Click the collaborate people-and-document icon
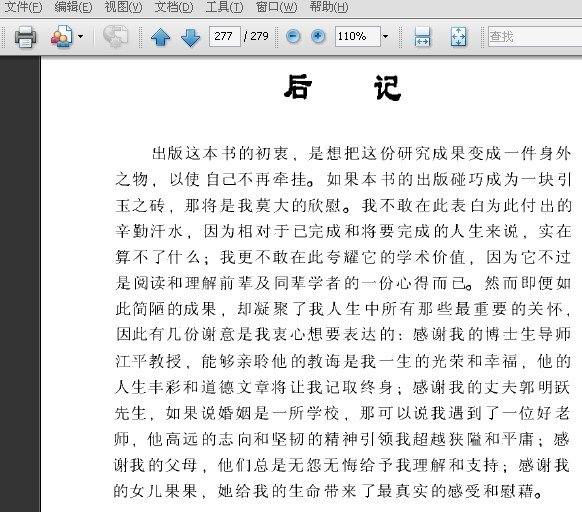Image resolution: width=582 pixels, height=512 pixels. tap(62, 36)
